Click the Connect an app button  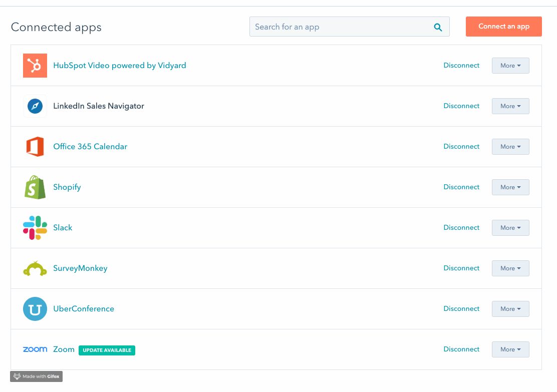(504, 26)
